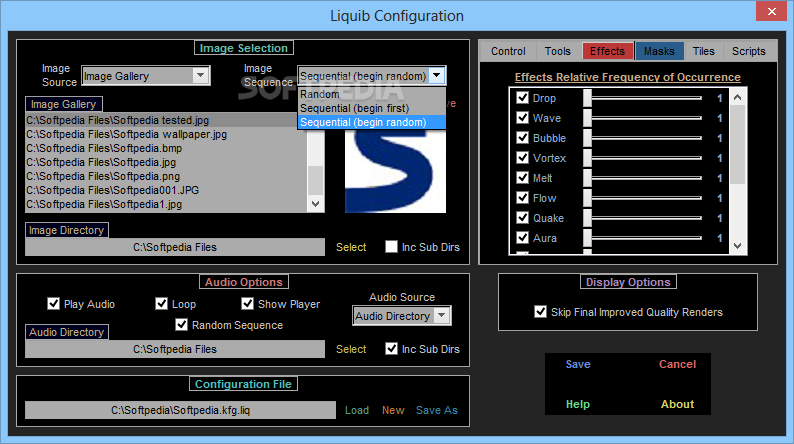Click the Cancel button
This screenshot has height=444, width=794.
tap(678, 364)
